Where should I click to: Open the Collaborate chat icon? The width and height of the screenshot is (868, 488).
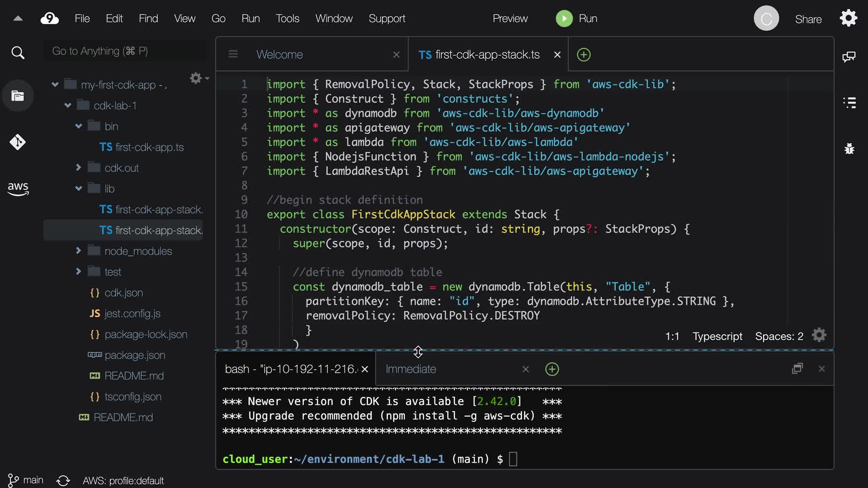(x=849, y=57)
